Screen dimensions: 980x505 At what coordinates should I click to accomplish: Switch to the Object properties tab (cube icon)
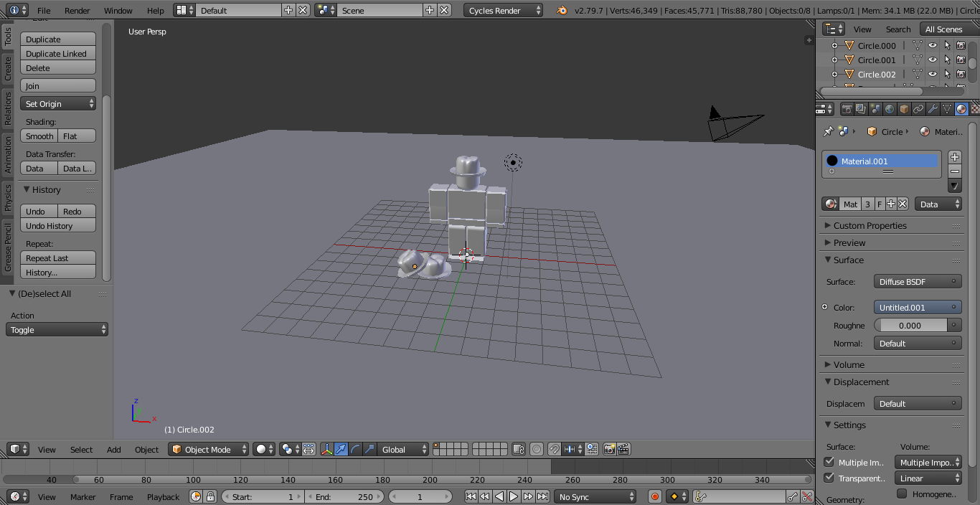(903, 109)
